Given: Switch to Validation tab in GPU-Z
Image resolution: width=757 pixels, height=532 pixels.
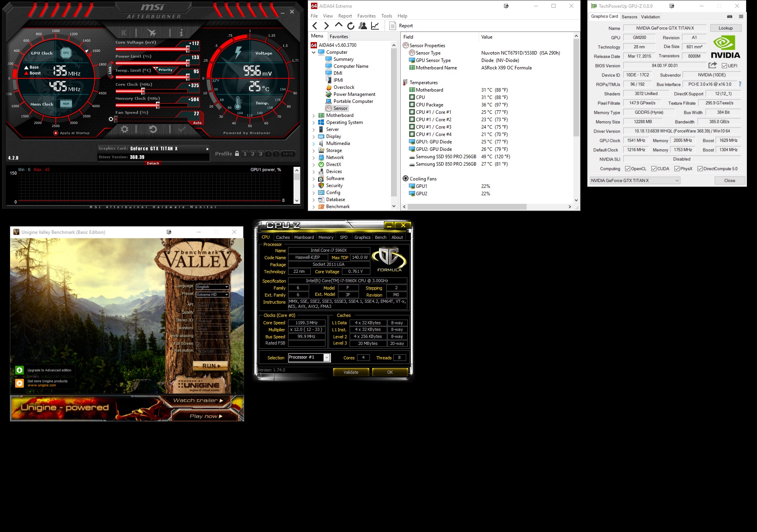Looking at the screenshot, I should tap(651, 17).
